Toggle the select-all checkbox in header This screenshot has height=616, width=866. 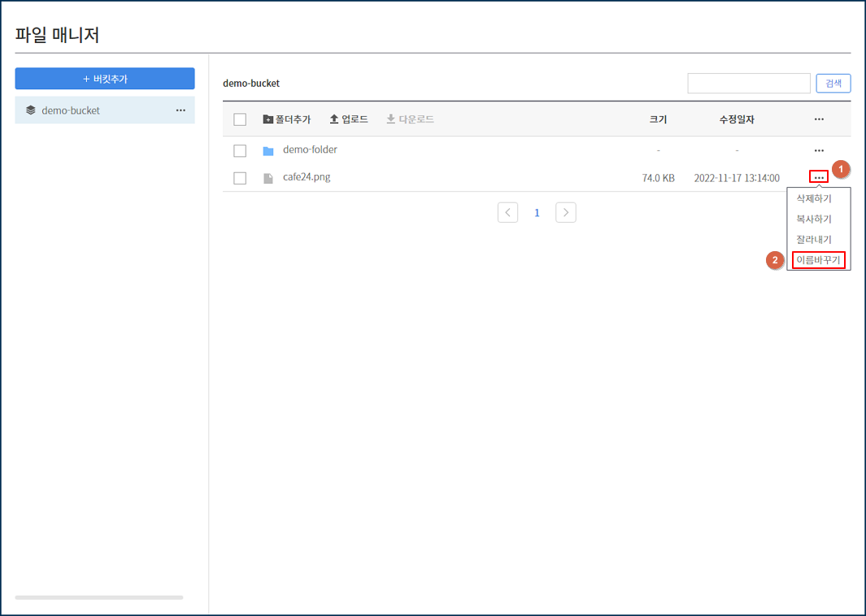pos(240,119)
